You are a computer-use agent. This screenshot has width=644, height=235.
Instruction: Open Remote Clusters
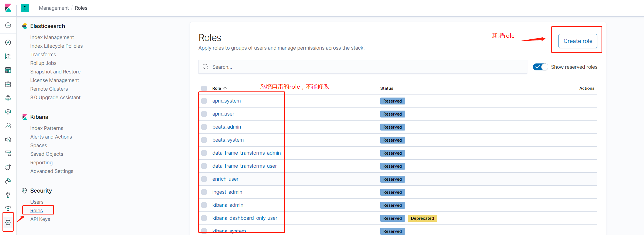pyautogui.click(x=49, y=89)
